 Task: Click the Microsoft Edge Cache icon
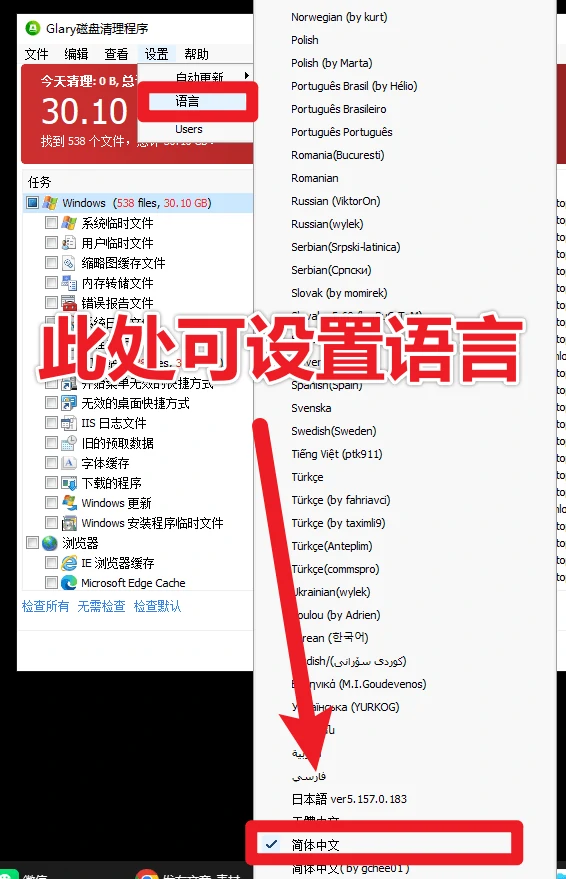[x=69, y=582]
